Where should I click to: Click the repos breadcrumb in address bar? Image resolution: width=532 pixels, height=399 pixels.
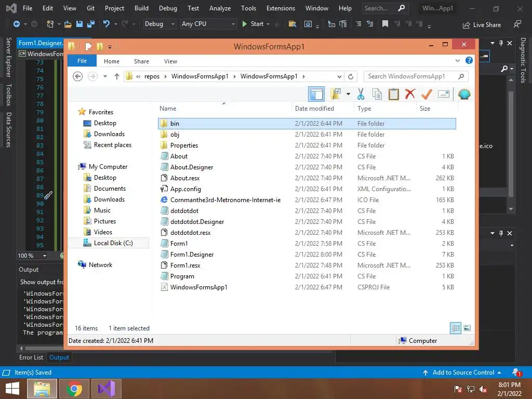[x=152, y=76]
